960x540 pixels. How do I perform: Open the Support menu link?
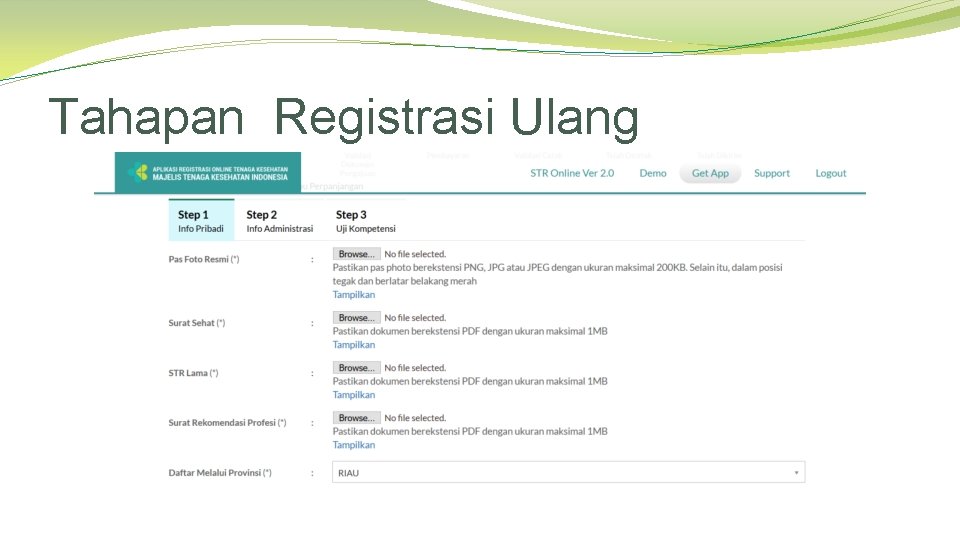(x=772, y=173)
